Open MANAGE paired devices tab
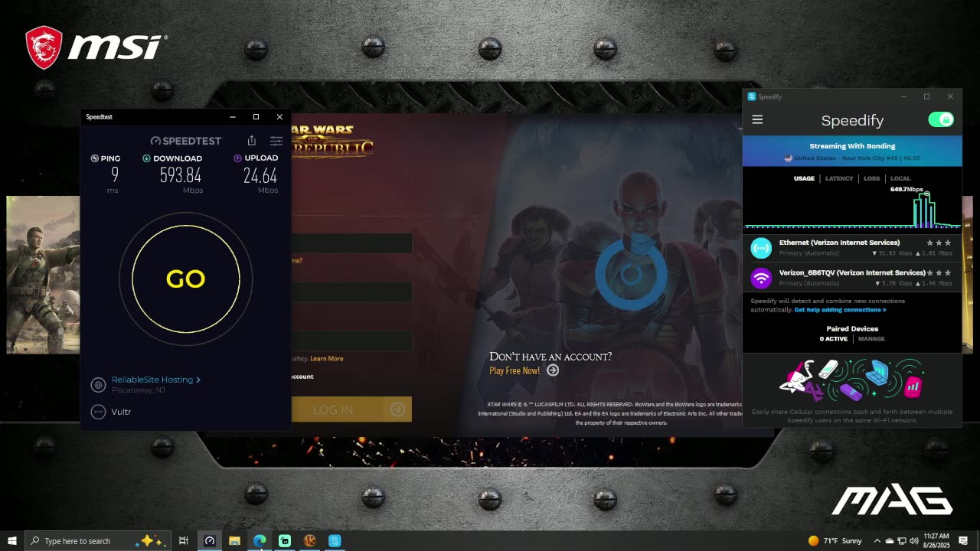 [x=871, y=339]
